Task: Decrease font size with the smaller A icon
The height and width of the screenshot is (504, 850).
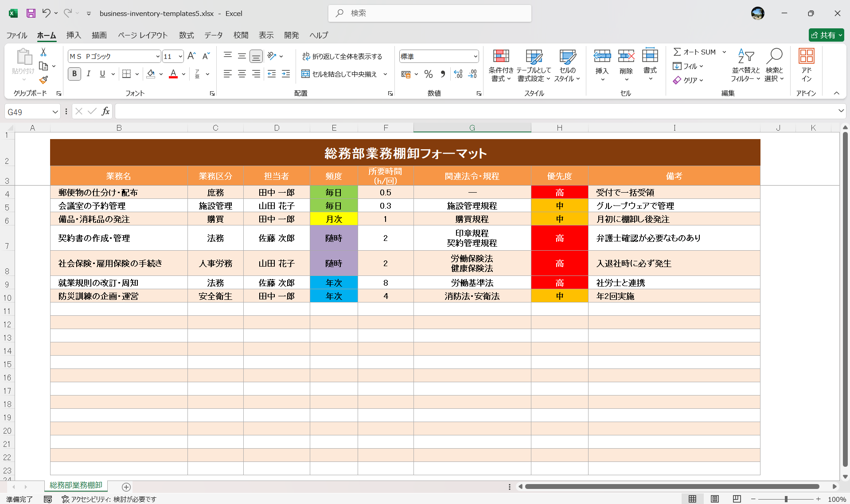Action: pyautogui.click(x=206, y=56)
